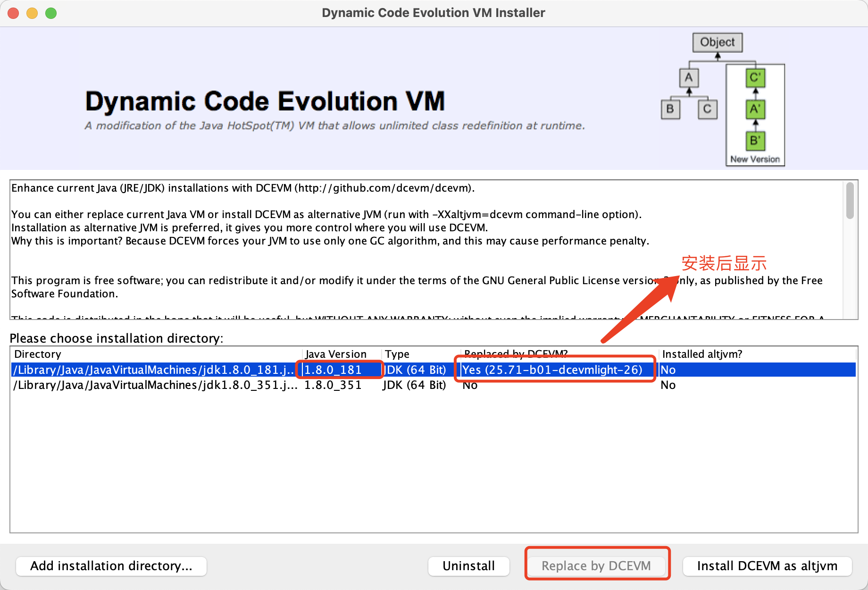Click Install DCEVM as altjvm
This screenshot has width=868, height=590.
(767, 566)
